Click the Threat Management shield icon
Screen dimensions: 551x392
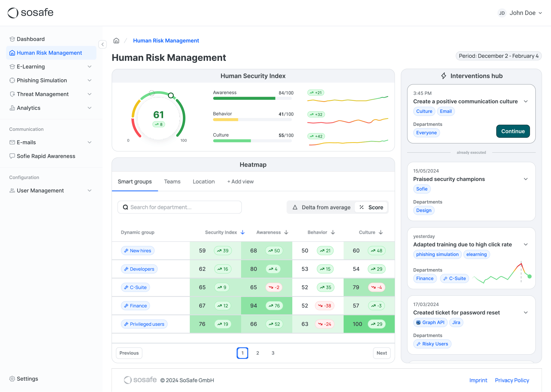12,94
